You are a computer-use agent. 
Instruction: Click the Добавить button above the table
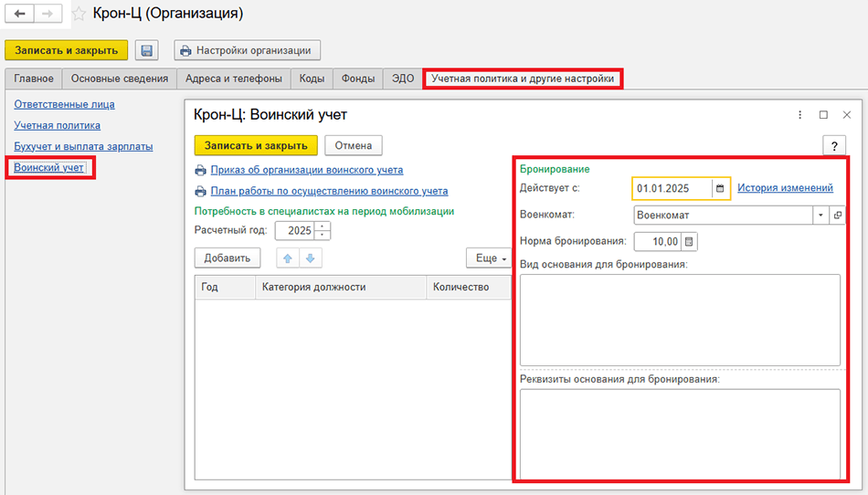click(228, 258)
